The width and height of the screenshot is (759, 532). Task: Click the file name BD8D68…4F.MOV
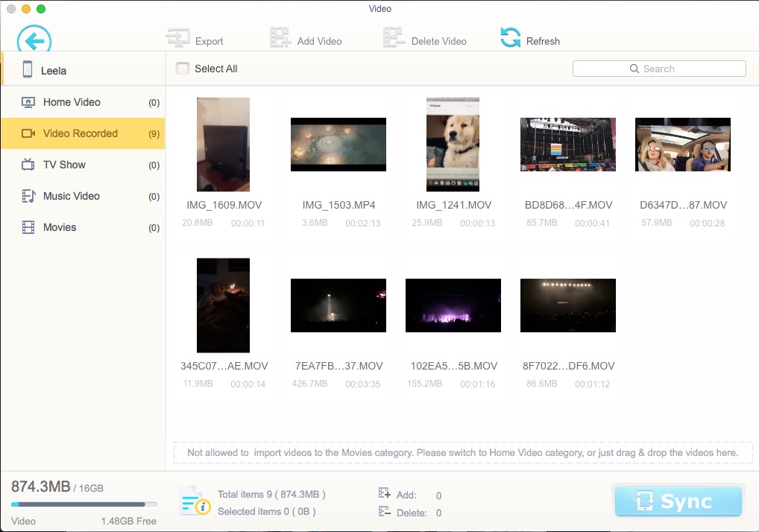tap(569, 205)
